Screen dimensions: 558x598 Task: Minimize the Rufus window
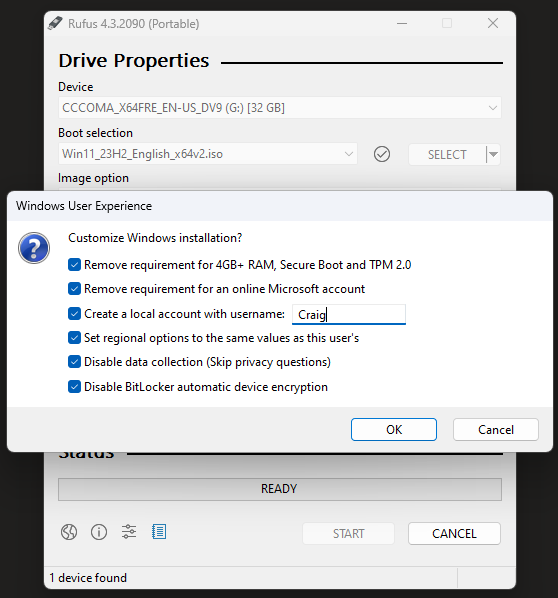click(x=402, y=23)
